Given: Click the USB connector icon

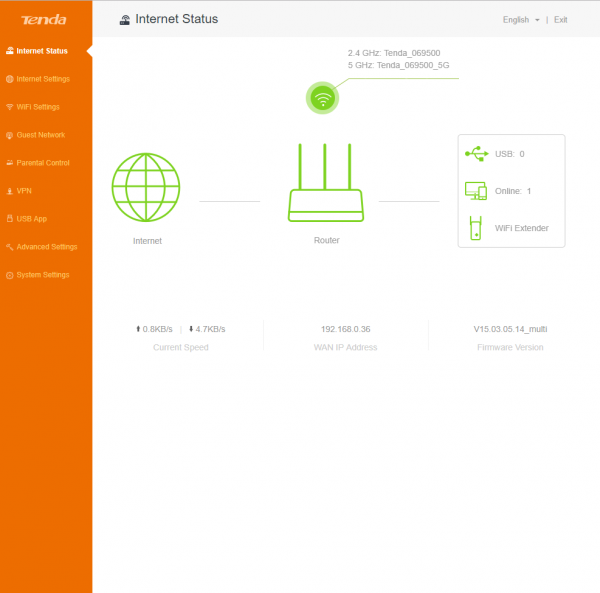Looking at the screenshot, I should click(476, 154).
